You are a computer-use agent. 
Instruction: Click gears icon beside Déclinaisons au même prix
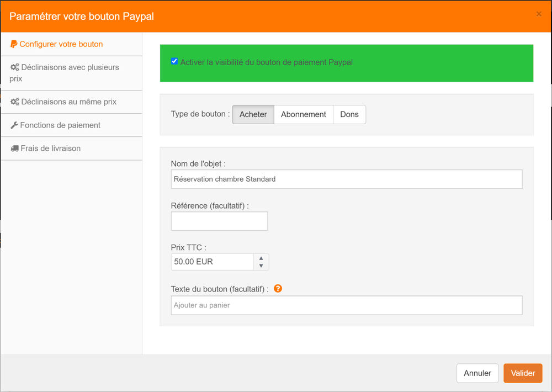[x=15, y=102]
